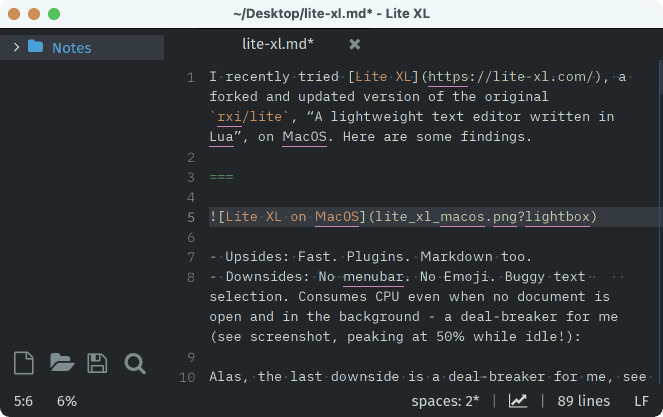The height and width of the screenshot is (417, 663).
Task: Create a new document with the file icon
Action: pyautogui.click(x=25, y=363)
